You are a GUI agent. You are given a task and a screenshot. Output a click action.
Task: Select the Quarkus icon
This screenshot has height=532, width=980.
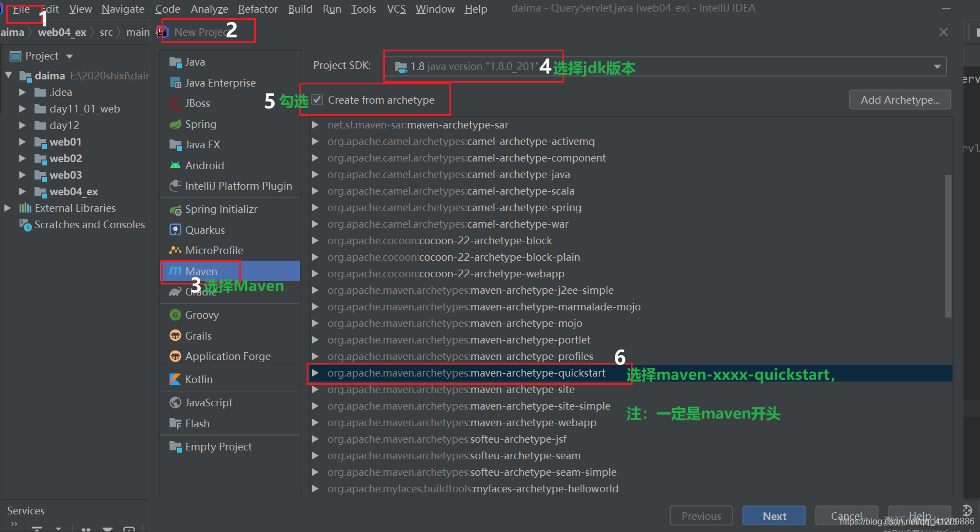coord(175,230)
